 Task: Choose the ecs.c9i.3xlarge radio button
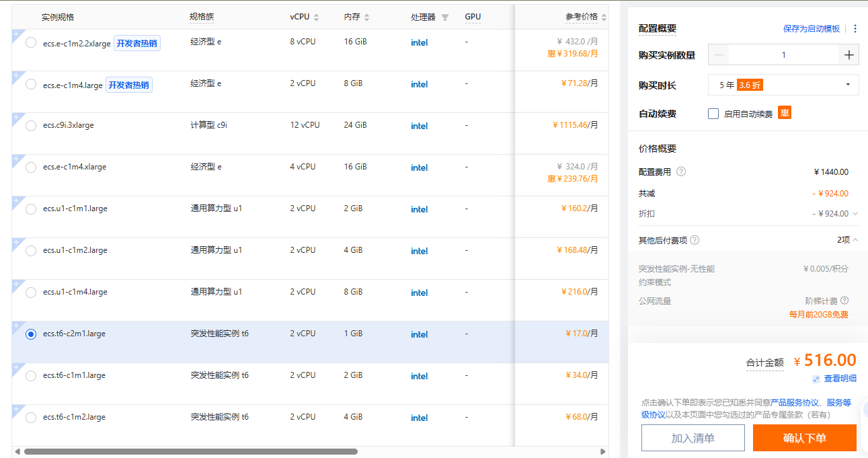tap(31, 126)
